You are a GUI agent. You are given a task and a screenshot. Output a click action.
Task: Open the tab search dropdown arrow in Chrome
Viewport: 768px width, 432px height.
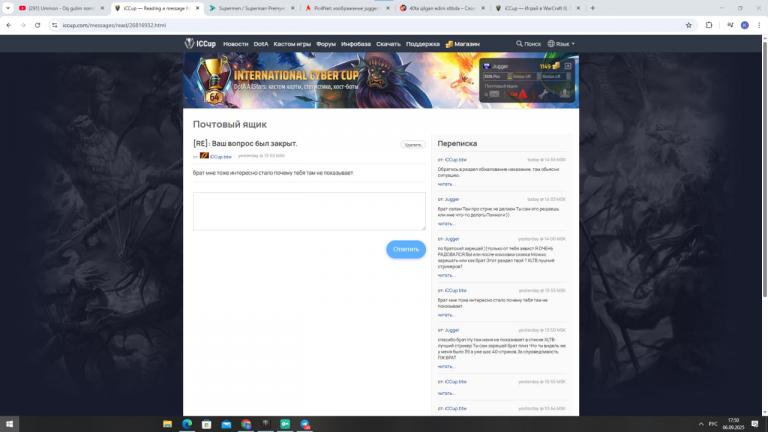click(8, 8)
